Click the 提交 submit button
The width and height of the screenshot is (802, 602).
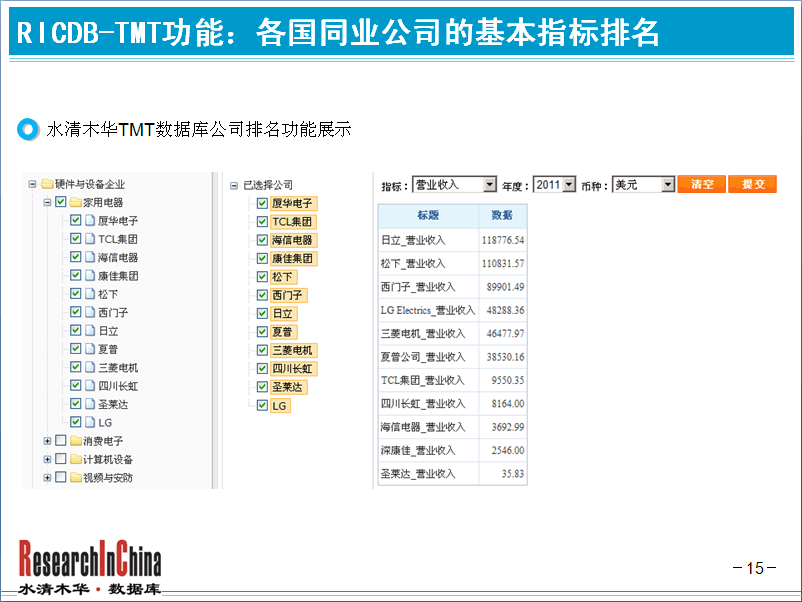tap(753, 184)
